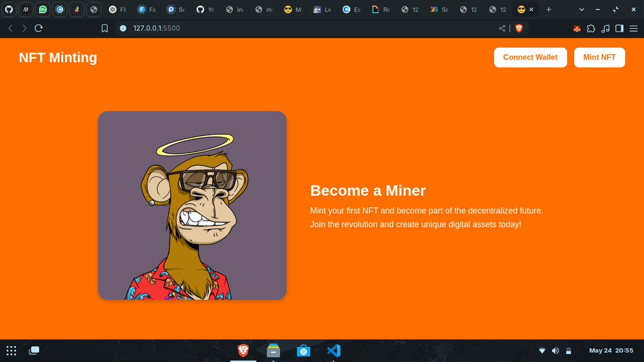This screenshot has width=644, height=362.
Task: Click the 'Become a Miner' heading
Action: point(368,190)
